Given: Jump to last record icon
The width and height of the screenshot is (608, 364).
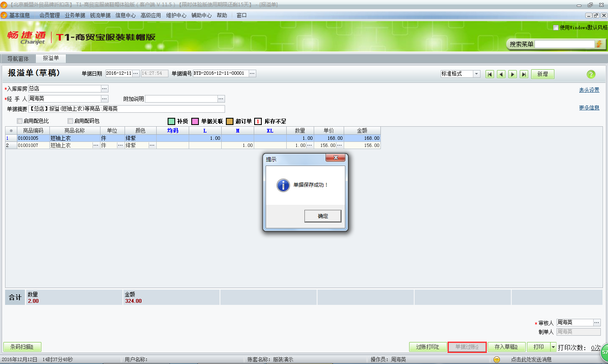Looking at the screenshot, I should [x=524, y=74].
